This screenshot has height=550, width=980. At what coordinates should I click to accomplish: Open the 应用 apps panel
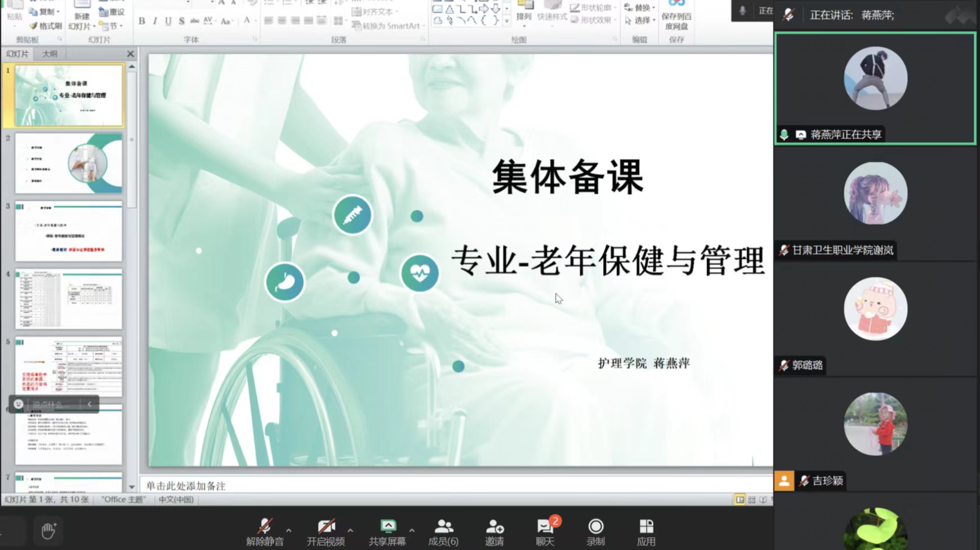(646, 531)
